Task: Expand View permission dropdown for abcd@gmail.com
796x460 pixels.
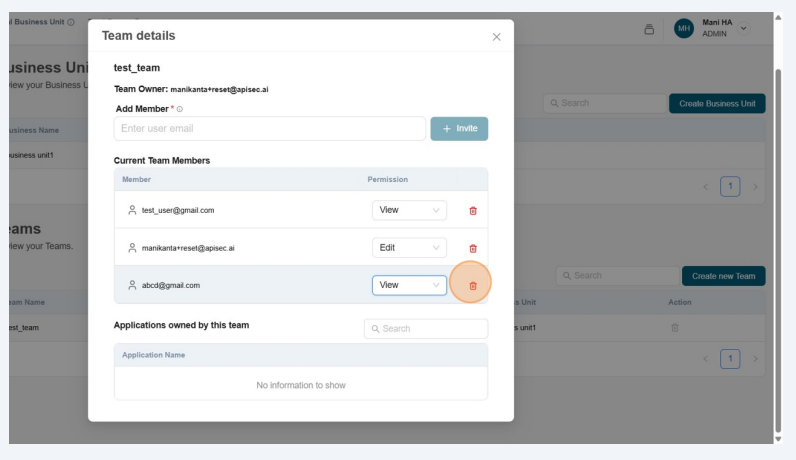Action: 409,285
